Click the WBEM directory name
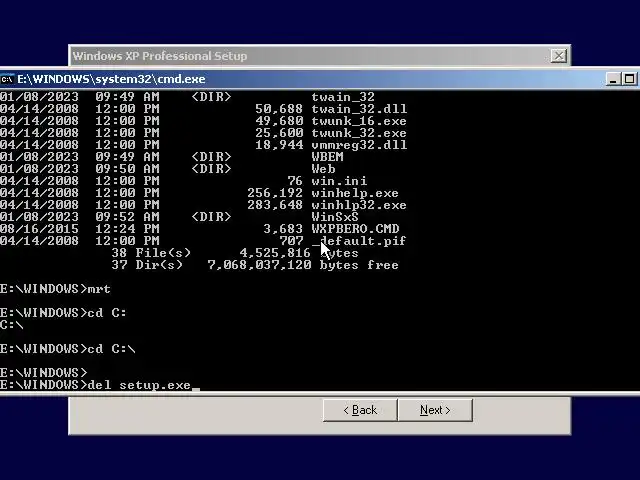The width and height of the screenshot is (640, 480). (x=327, y=157)
